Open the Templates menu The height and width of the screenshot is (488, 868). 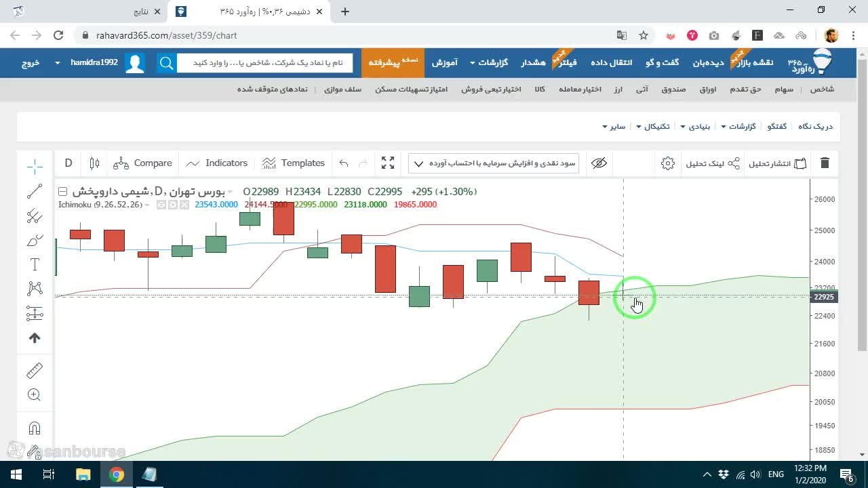[294, 163]
